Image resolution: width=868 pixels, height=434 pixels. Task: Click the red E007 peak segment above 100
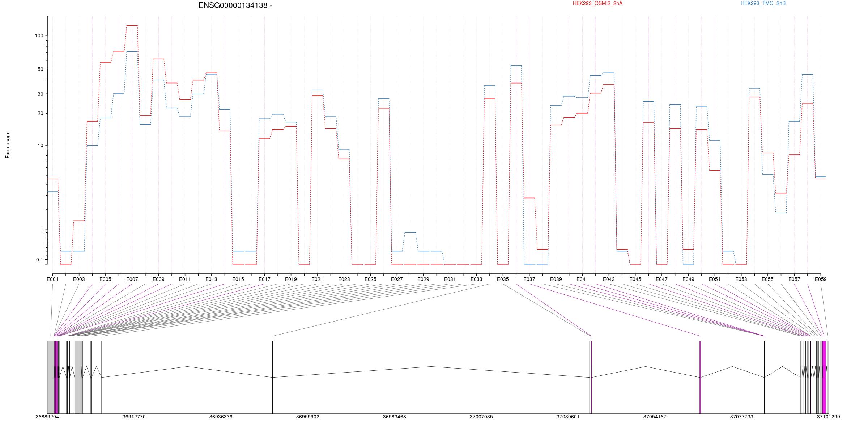[132, 26]
